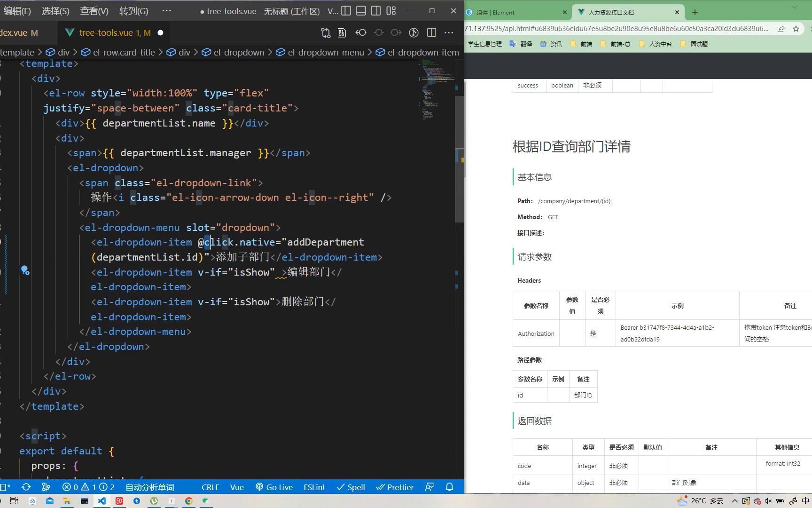Change the Vue language mode
The width and height of the screenshot is (812, 508).
coord(237,487)
